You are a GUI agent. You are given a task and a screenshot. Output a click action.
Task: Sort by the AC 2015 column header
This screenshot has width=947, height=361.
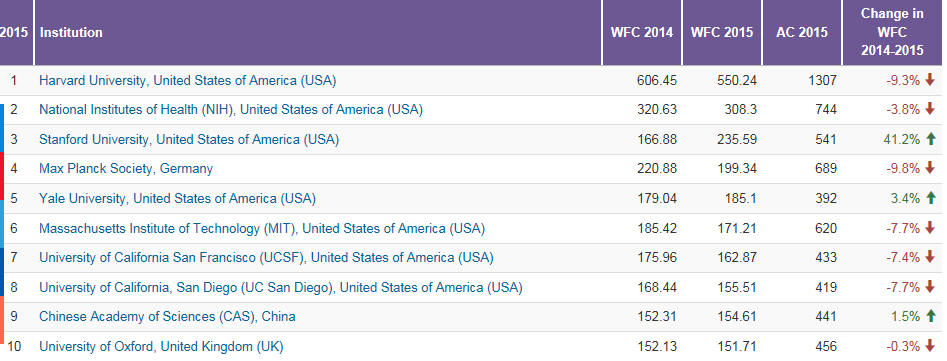(802, 33)
